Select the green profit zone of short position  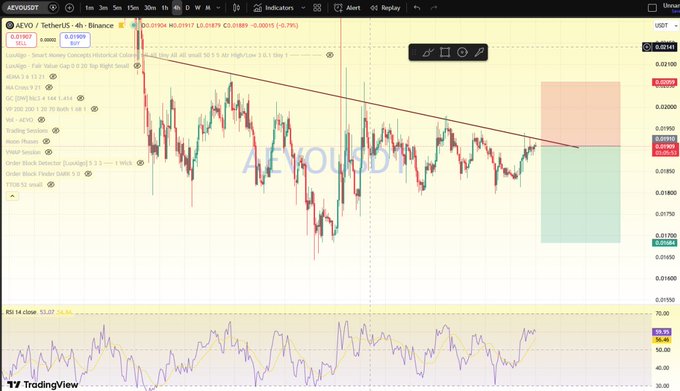(x=580, y=195)
